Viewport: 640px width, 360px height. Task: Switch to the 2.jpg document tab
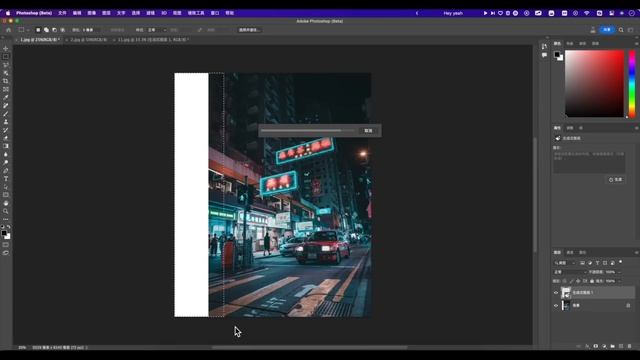[89, 40]
